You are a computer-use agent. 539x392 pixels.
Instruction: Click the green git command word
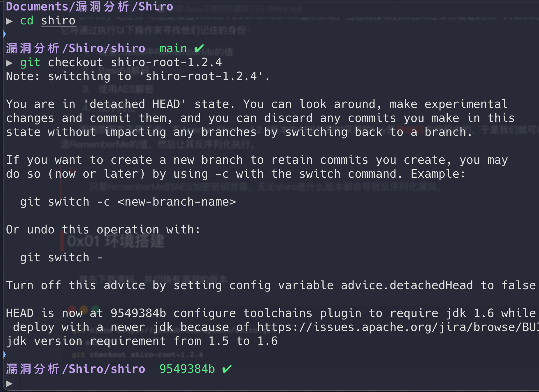pyautogui.click(x=30, y=63)
